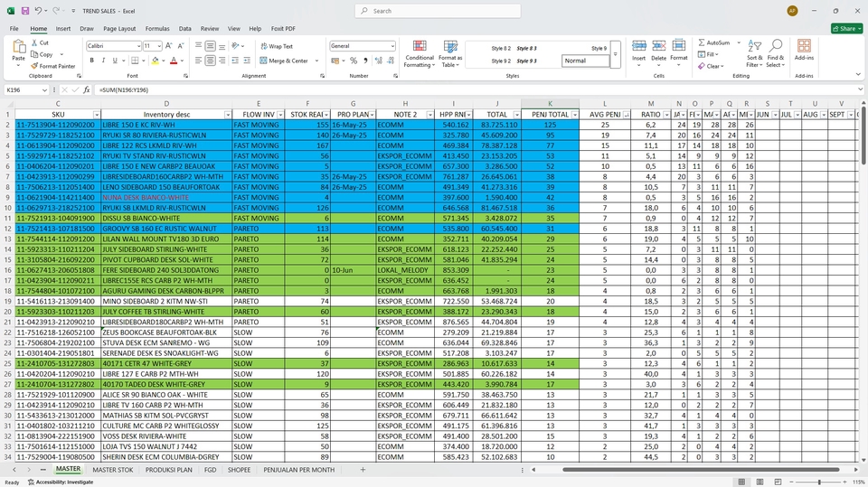Image resolution: width=868 pixels, height=487 pixels.
Task: Toggle Wrap Text
Action: [x=277, y=46]
